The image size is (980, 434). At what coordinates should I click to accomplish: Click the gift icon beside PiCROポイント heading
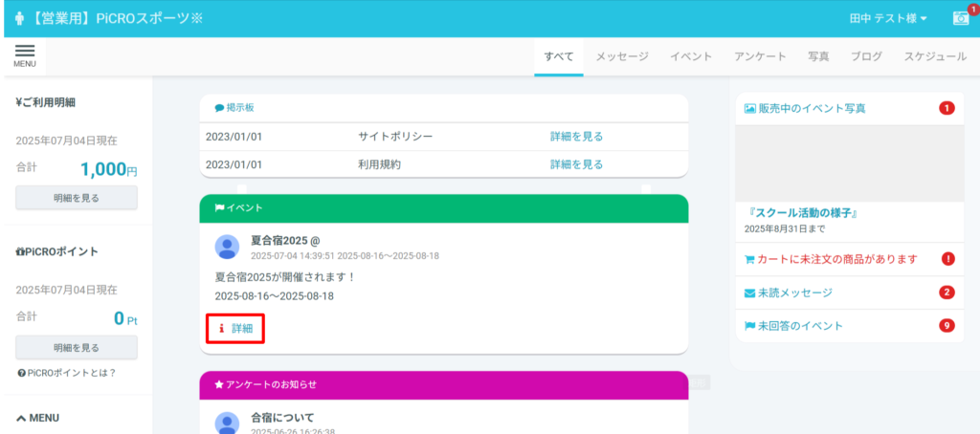20,251
